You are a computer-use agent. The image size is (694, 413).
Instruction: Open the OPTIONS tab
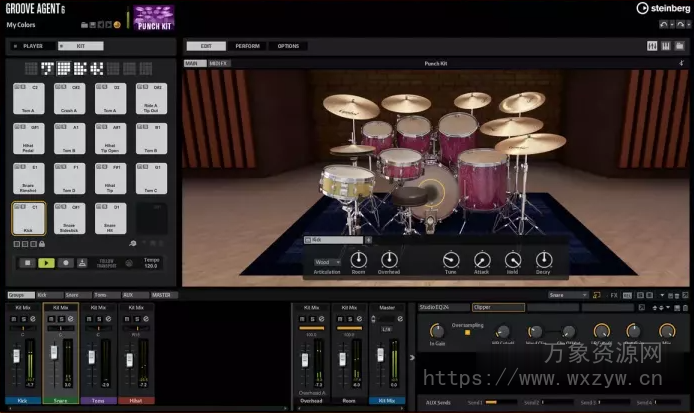point(288,46)
